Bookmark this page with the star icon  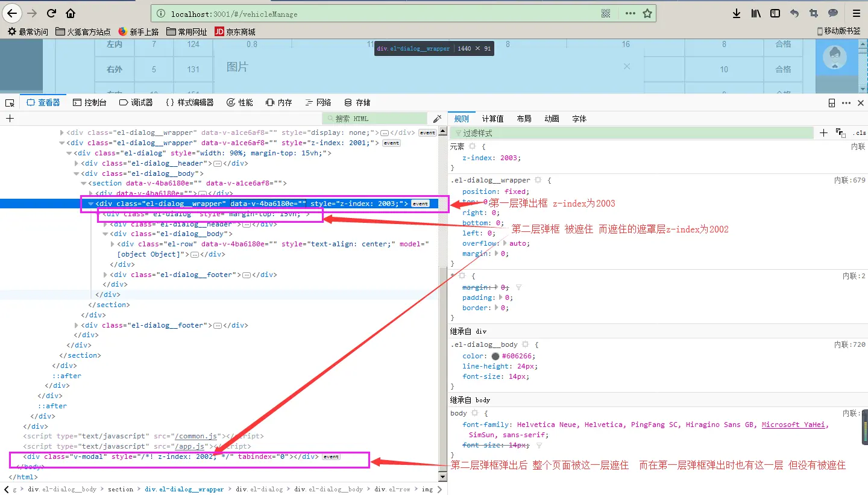647,13
